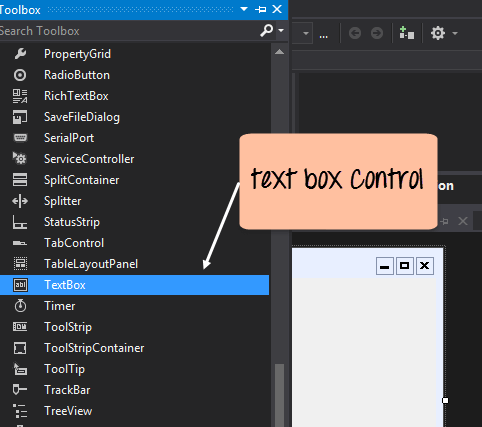Click the Timer stopwatch icon
The image size is (482, 427).
[x=20, y=305]
